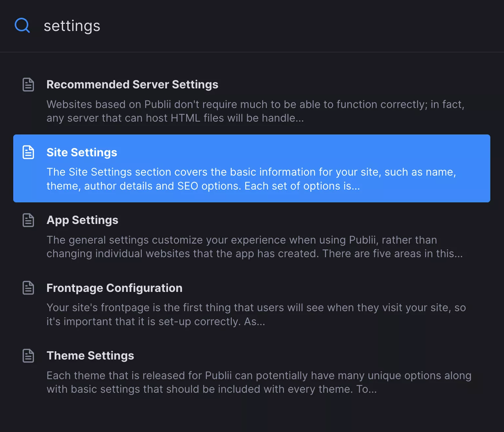Click the settings text in the search field
The image size is (504, 432).
72,26
